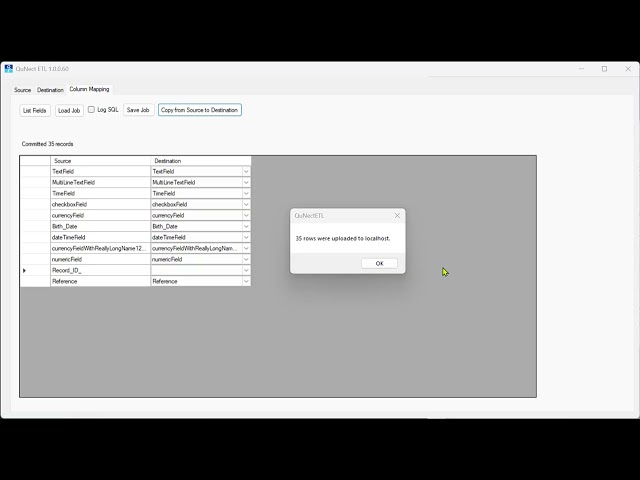
Task: Switch to the Destination tab
Action: coord(50,90)
